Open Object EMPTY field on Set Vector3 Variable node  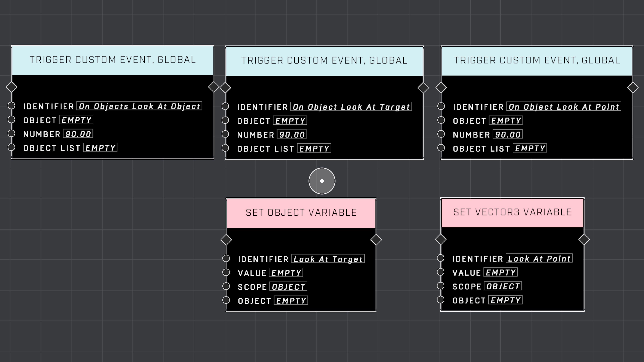505,300
